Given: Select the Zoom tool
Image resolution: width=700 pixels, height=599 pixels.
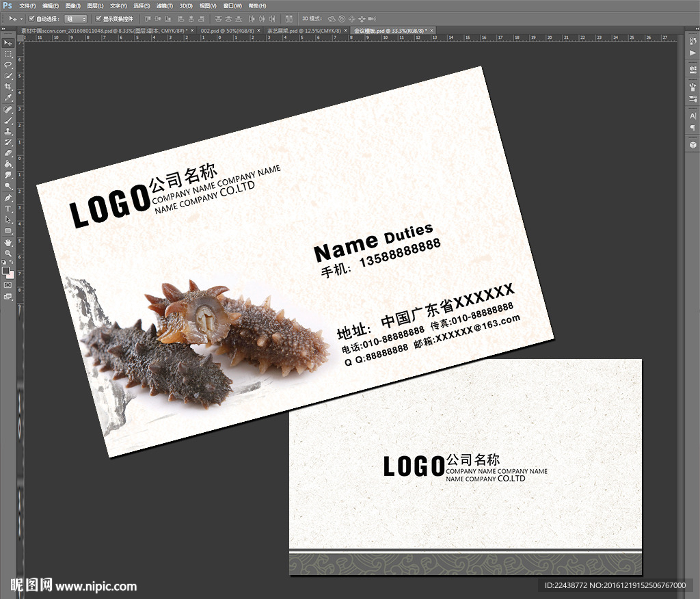Looking at the screenshot, I should point(8,253).
